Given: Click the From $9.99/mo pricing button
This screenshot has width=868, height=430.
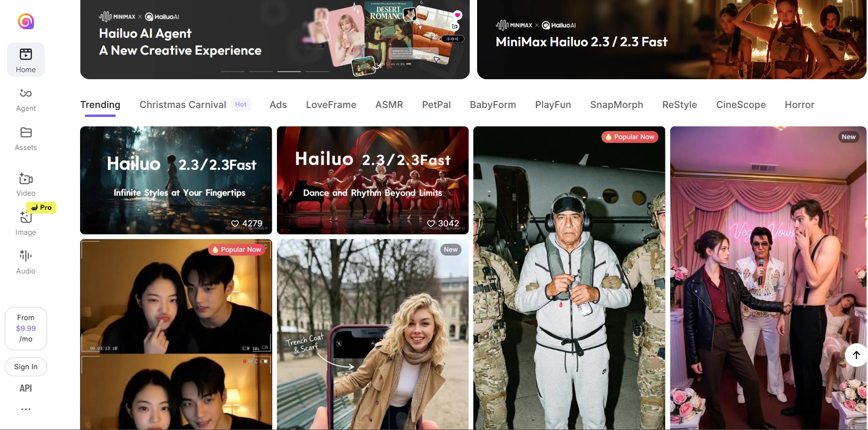Looking at the screenshot, I should coord(26,329).
